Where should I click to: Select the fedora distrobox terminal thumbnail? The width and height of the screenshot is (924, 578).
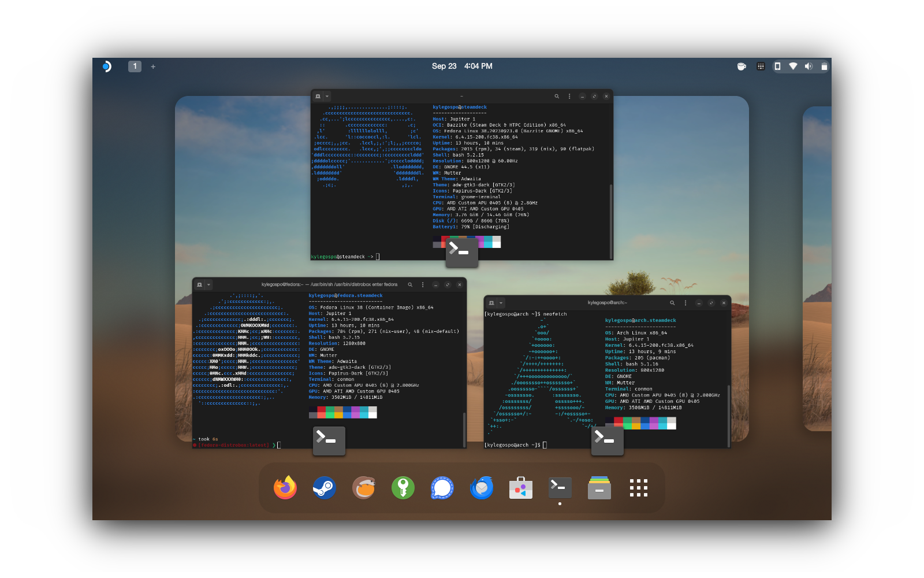click(x=329, y=363)
